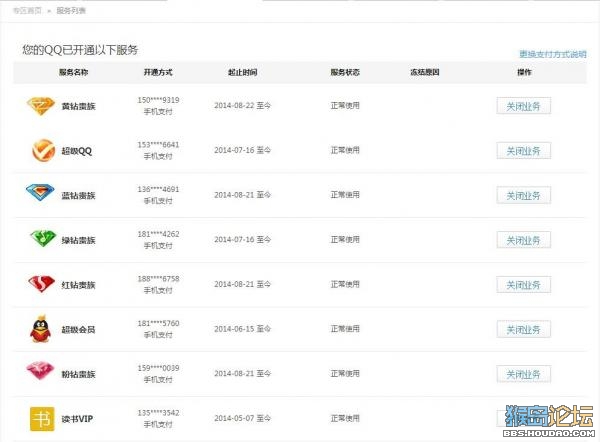Click the blue diamond 蓝钻贵族 icon

point(40,192)
